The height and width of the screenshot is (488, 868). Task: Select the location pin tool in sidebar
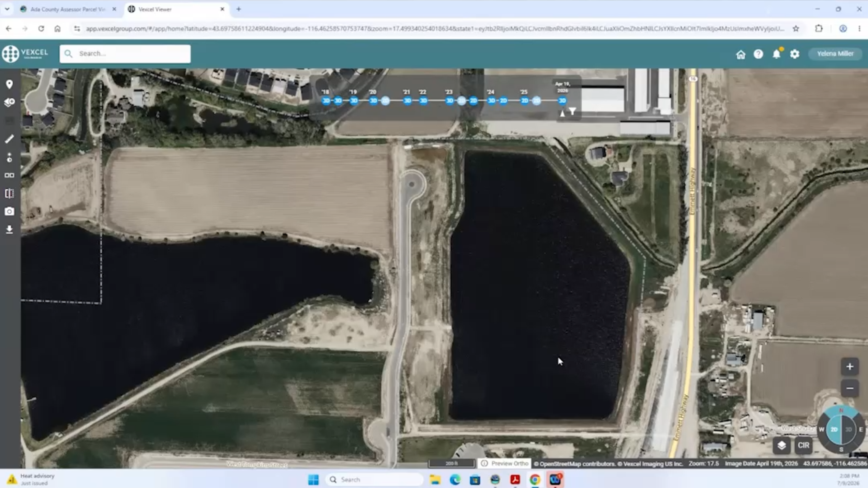pyautogui.click(x=9, y=84)
